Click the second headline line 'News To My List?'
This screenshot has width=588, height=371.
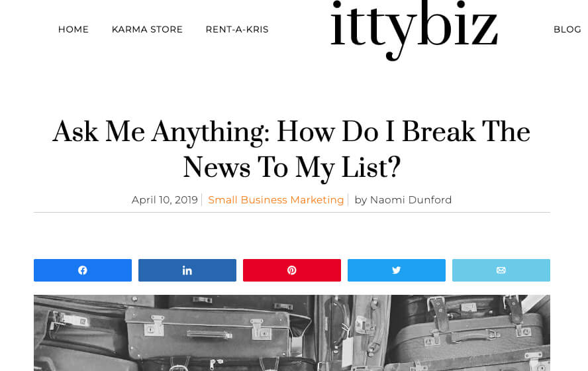pos(291,168)
